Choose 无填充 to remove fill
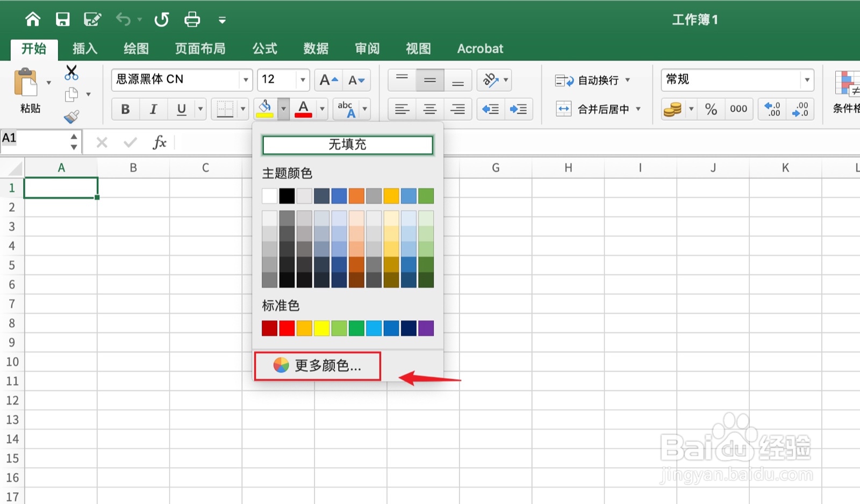The width and height of the screenshot is (860, 504). click(347, 145)
